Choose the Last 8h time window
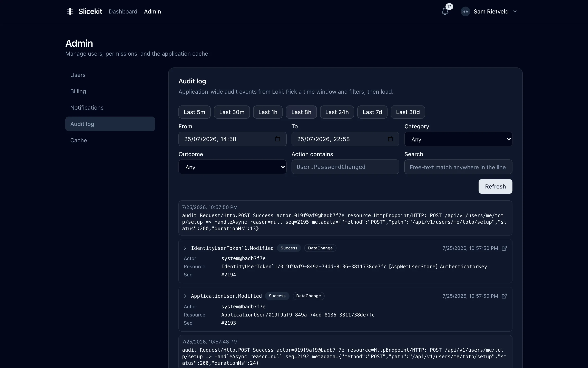This screenshot has width=588, height=368. click(301, 112)
